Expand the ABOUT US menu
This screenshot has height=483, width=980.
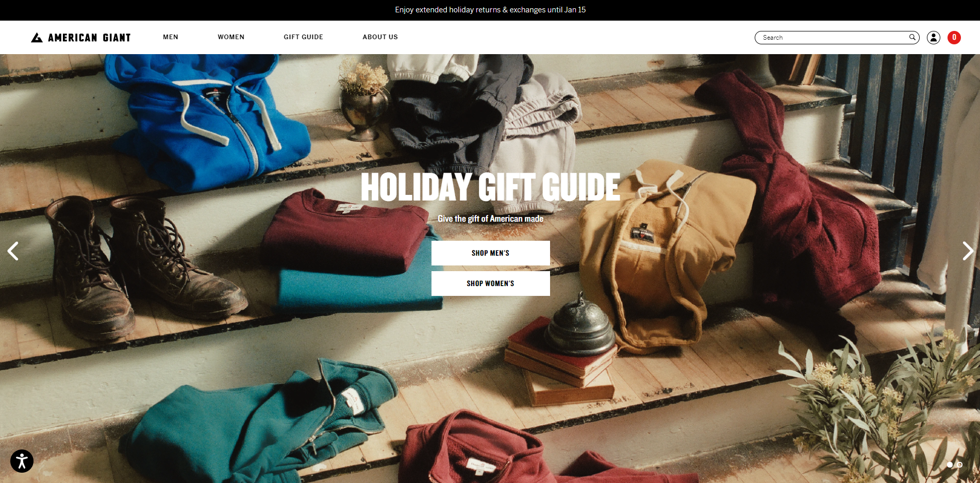pos(380,37)
